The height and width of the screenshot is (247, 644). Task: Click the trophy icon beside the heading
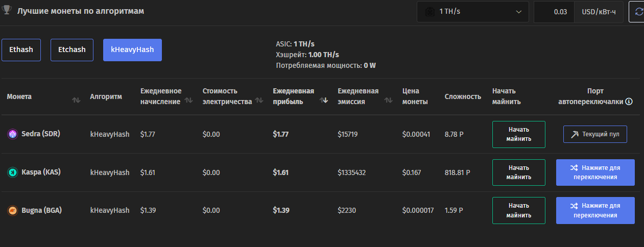click(x=8, y=11)
